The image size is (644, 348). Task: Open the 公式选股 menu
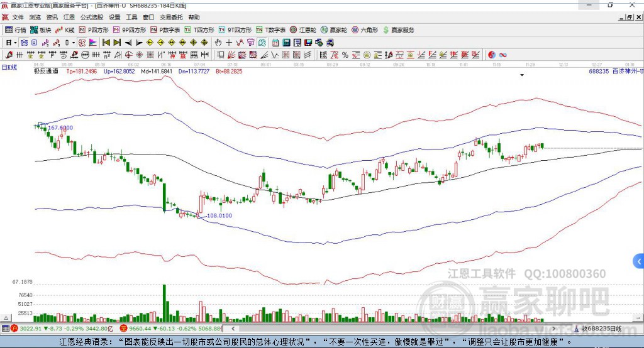92,17
